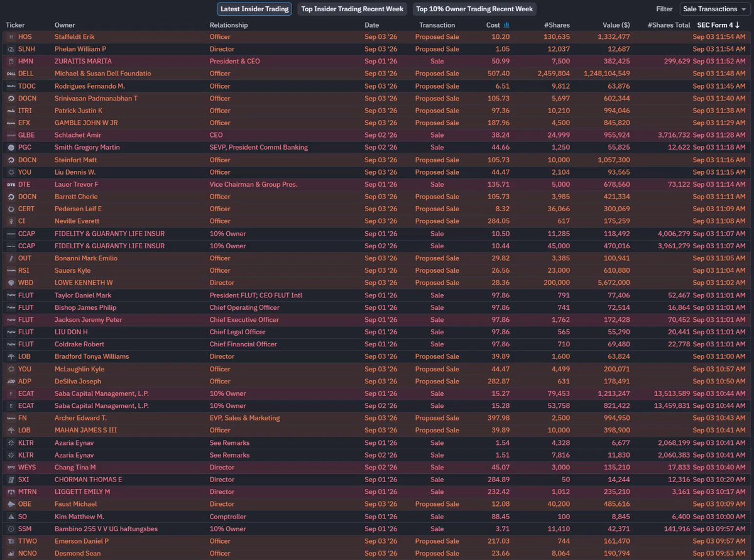Click the Comptroller relationship cell
The image size is (754, 560).
(227, 517)
